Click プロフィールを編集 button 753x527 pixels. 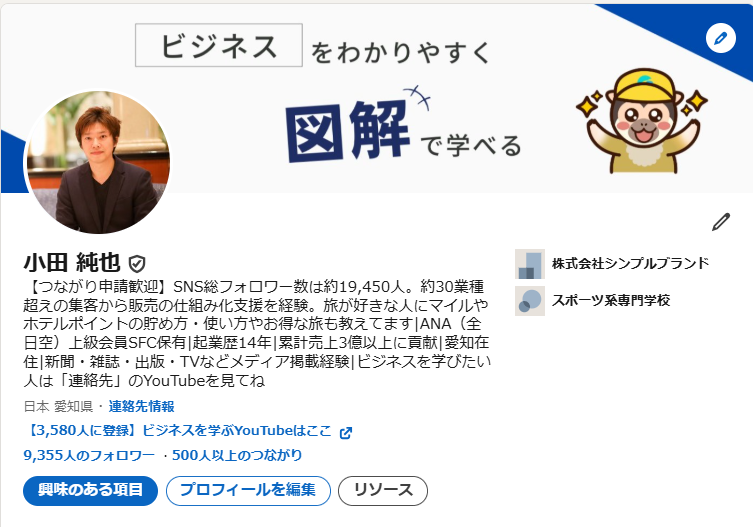click(x=248, y=490)
